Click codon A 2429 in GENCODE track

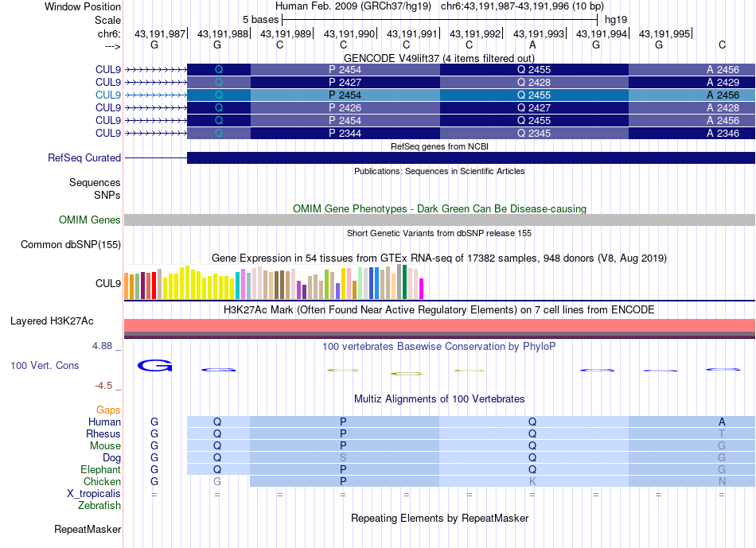(x=692, y=83)
